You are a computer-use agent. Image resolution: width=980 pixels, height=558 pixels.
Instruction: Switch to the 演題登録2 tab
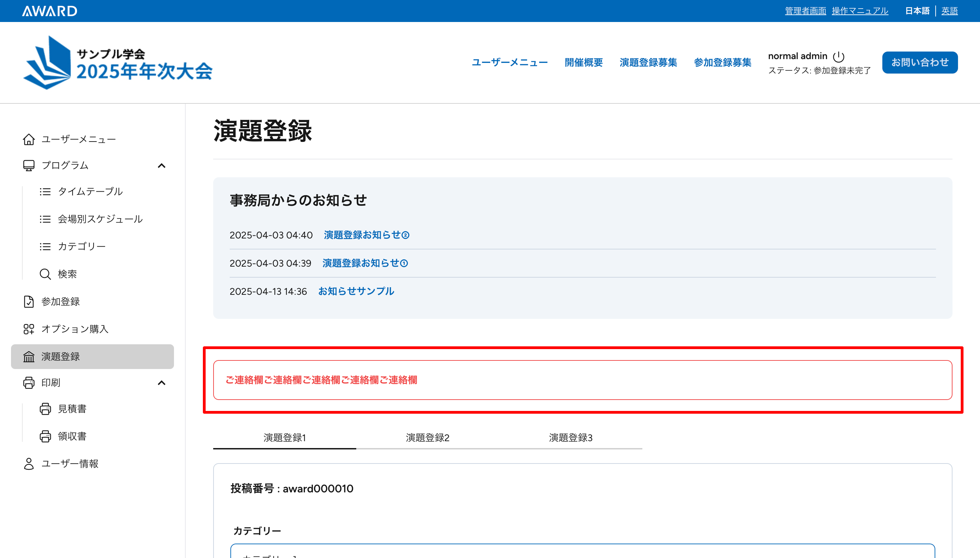pyautogui.click(x=427, y=438)
